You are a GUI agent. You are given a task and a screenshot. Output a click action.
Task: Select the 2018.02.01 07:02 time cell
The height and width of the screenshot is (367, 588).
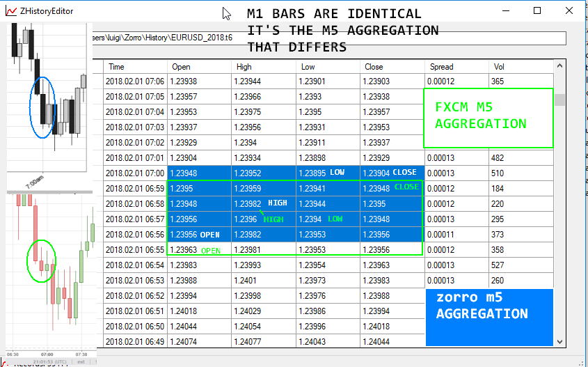(135, 143)
